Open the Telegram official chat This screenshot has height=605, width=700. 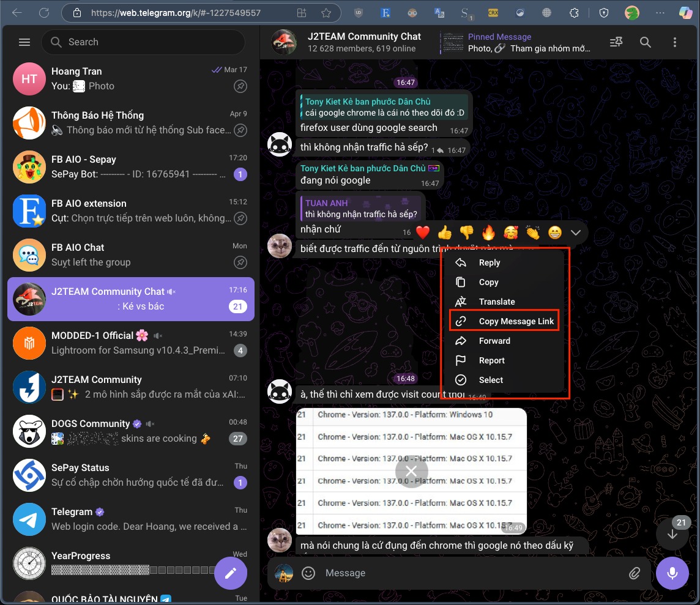click(x=131, y=519)
